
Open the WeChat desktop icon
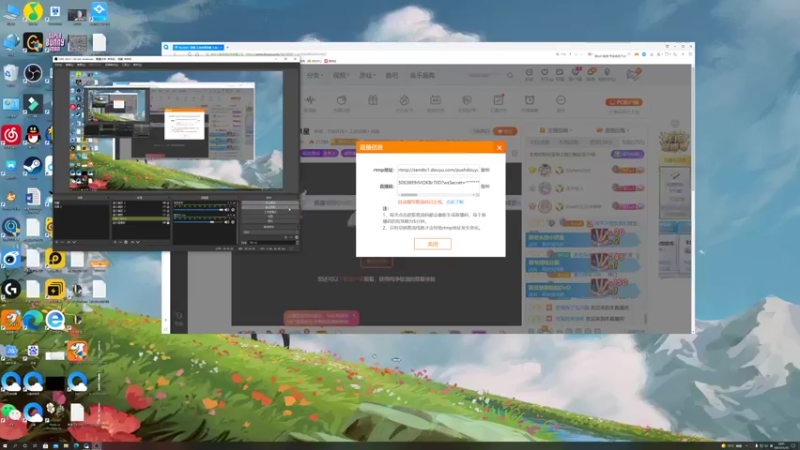11,412
